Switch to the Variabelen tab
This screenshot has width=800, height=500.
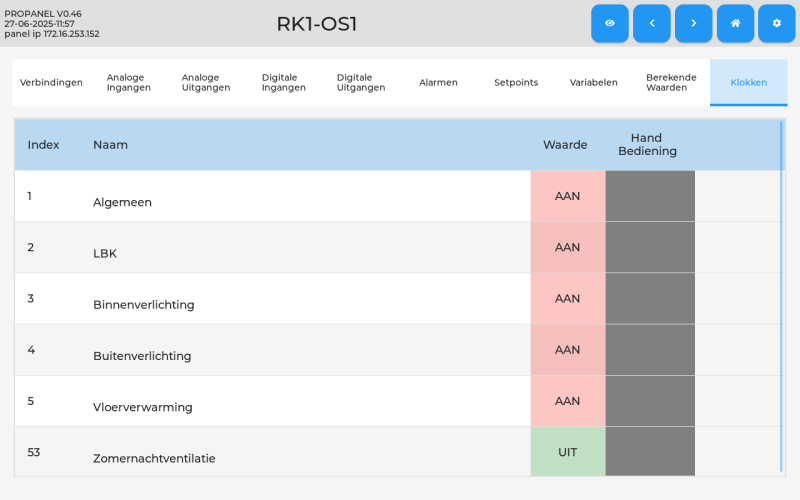pyautogui.click(x=593, y=83)
